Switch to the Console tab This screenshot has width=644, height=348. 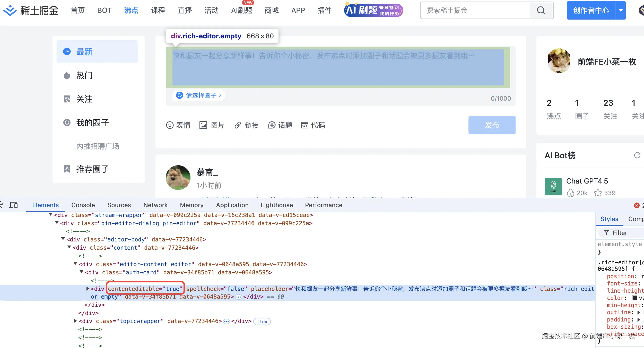(x=83, y=205)
